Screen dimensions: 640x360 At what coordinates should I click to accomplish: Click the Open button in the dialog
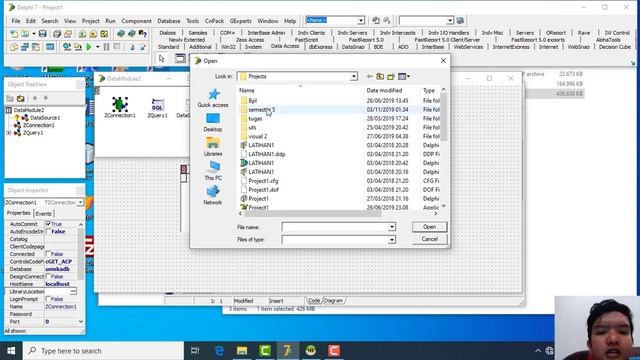click(x=429, y=227)
